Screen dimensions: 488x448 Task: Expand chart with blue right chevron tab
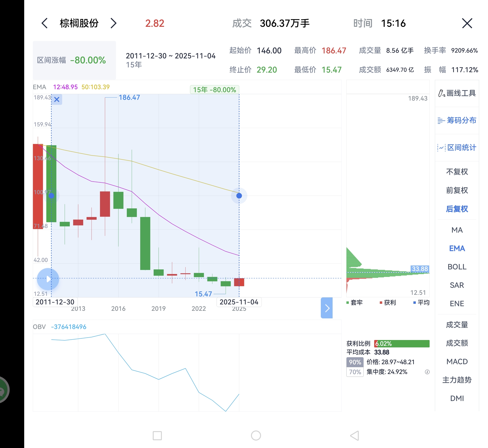pyautogui.click(x=327, y=308)
